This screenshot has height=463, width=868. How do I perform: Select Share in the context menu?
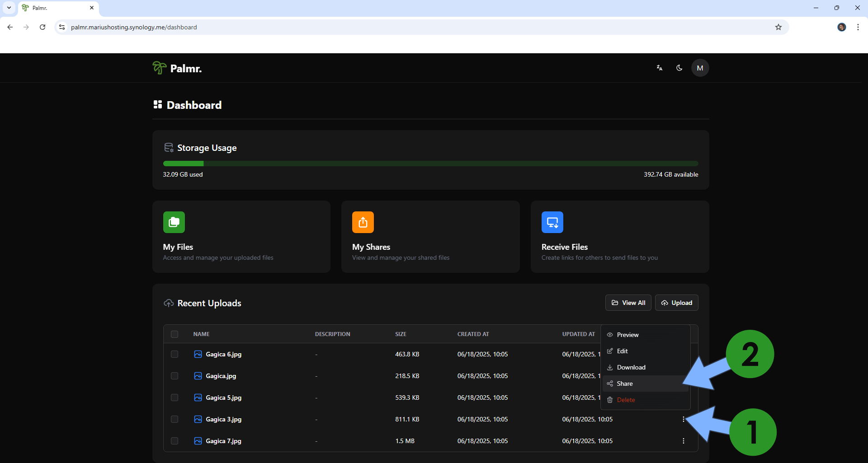pos(646,383)
